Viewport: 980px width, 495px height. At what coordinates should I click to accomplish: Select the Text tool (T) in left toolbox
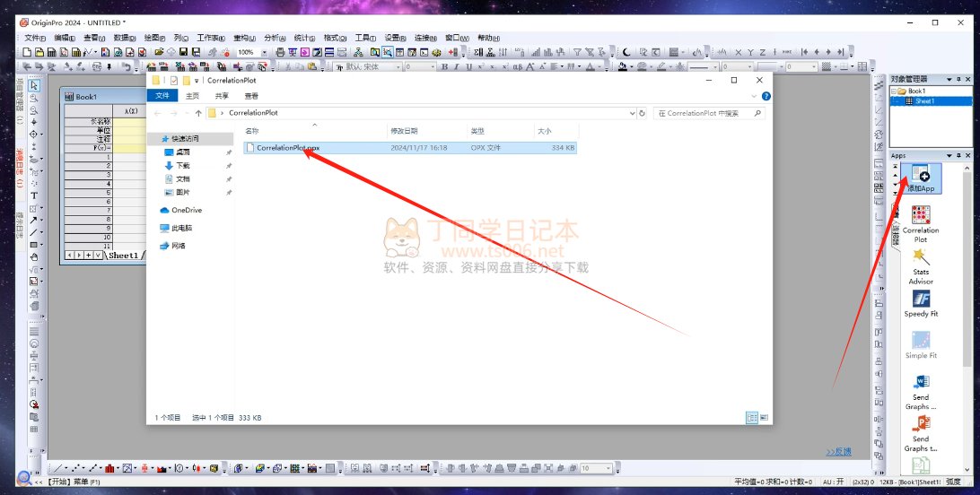[x=34, y=195]
